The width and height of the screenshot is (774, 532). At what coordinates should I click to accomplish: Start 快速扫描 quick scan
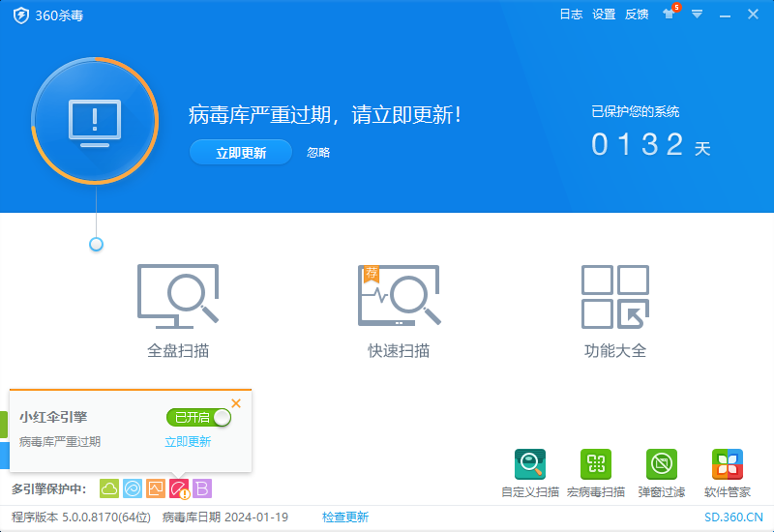[x=399, y=310]
